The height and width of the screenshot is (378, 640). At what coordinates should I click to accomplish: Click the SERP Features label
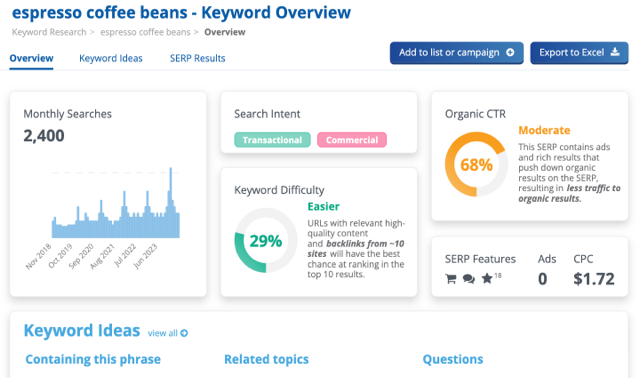480,259
